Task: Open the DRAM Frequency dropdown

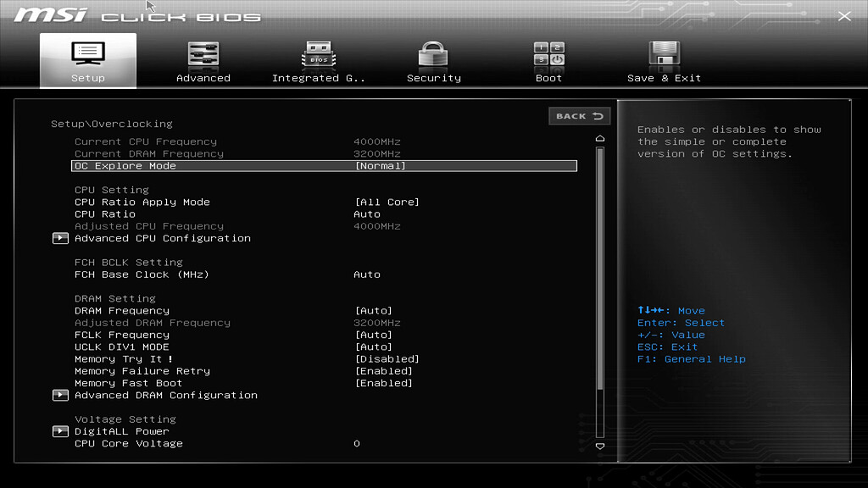Action: (374, 310)
